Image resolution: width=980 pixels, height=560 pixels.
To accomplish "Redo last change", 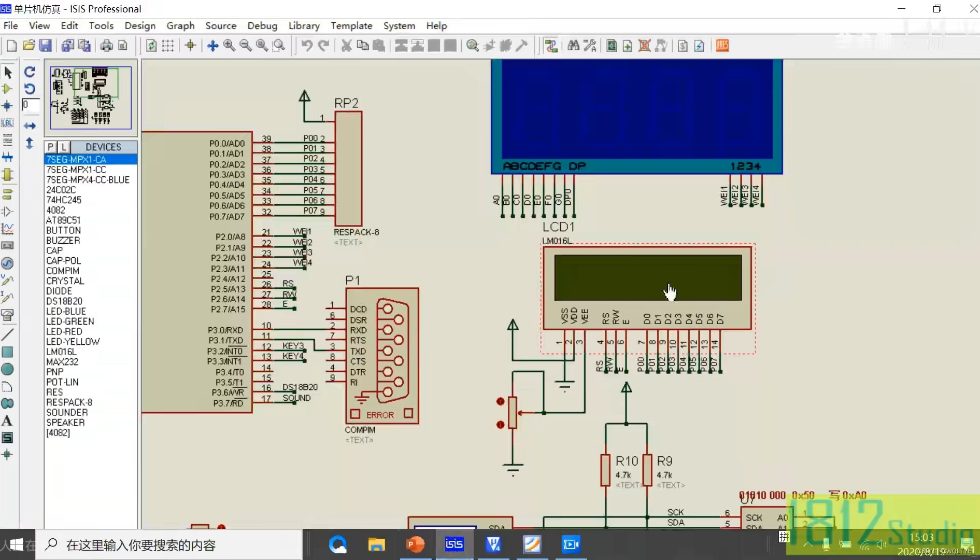I will pos(323,46).
